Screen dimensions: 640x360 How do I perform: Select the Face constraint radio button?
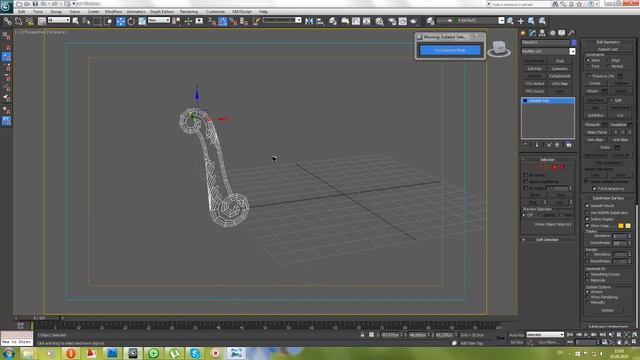tap(588, 66)
